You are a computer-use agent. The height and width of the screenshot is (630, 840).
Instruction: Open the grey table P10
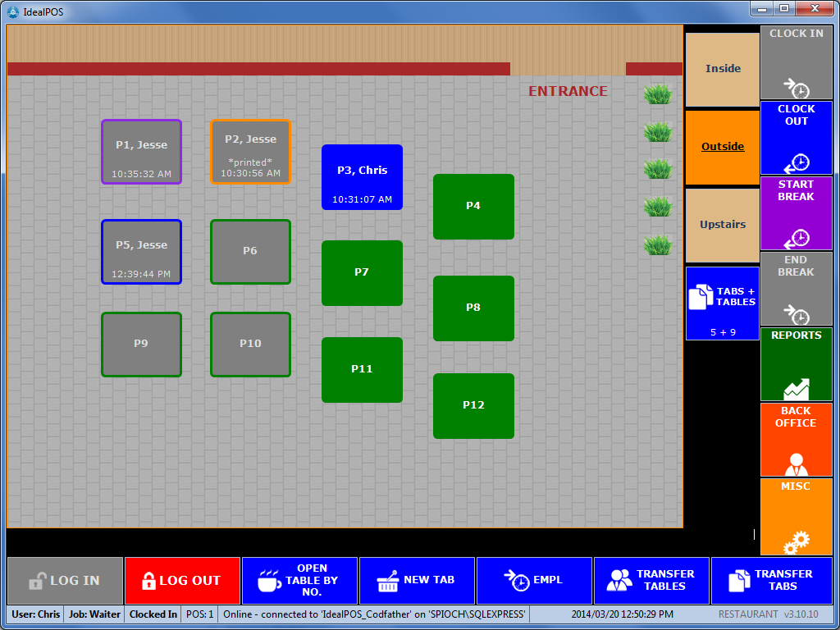(250, 345)
